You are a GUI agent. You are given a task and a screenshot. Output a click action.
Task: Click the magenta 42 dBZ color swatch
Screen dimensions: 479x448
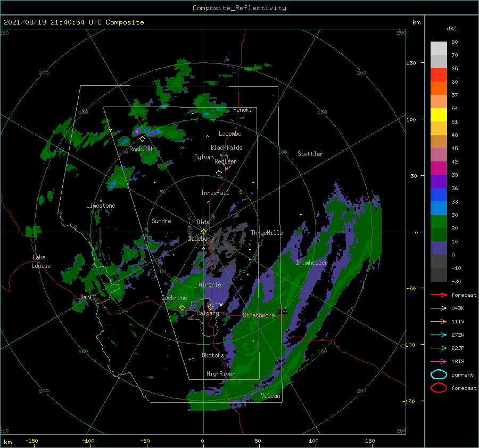point(439,168)
